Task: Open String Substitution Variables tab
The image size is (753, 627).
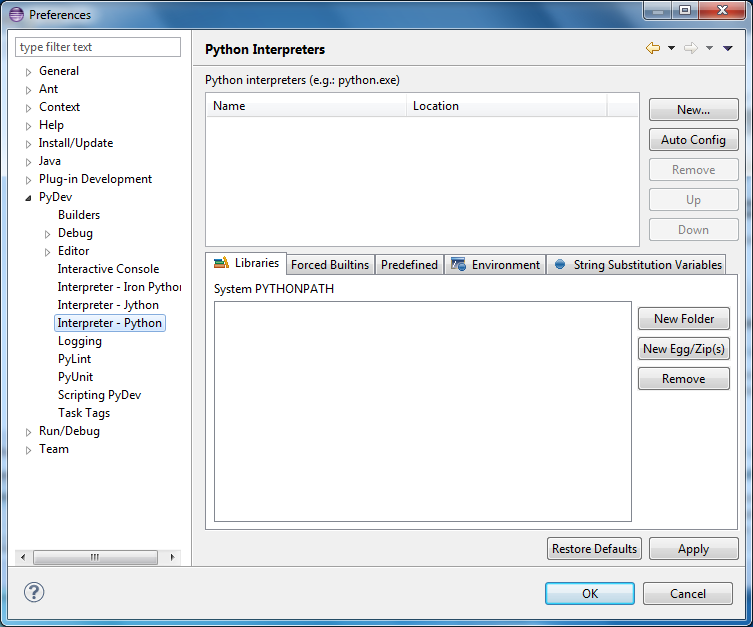Action: point(636,265)
